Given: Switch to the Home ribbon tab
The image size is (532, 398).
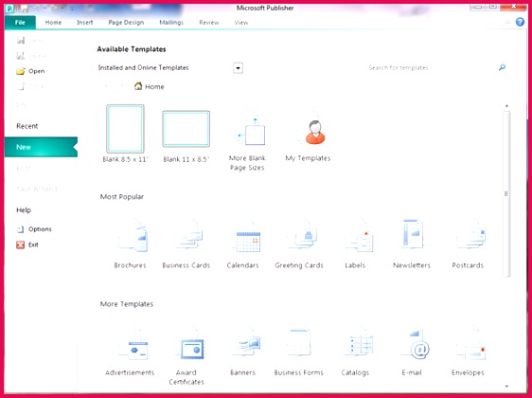Looking at the screenshot, I should (53, 23).
